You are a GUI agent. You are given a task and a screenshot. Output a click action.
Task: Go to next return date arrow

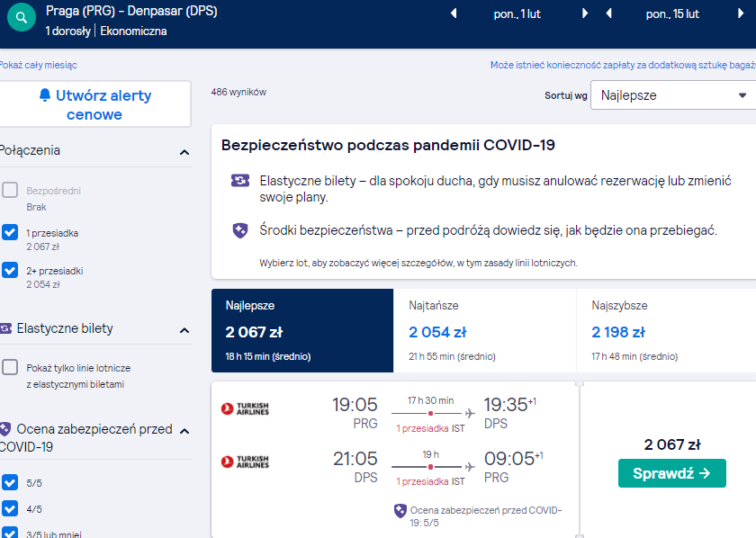click(x=741, y=13)
